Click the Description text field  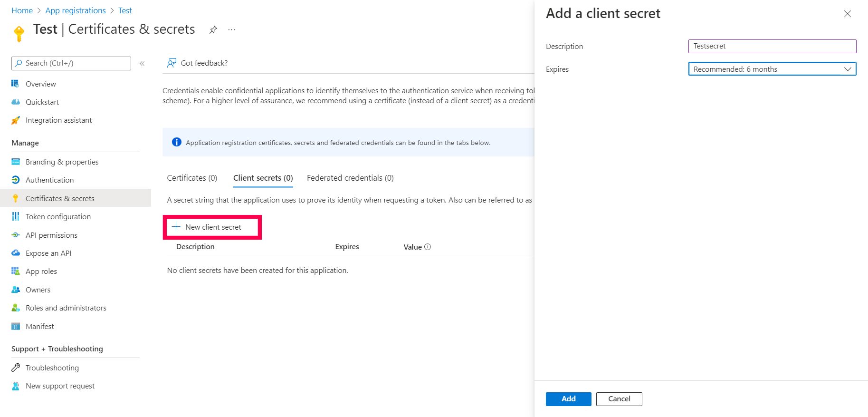tap(772, 46)
